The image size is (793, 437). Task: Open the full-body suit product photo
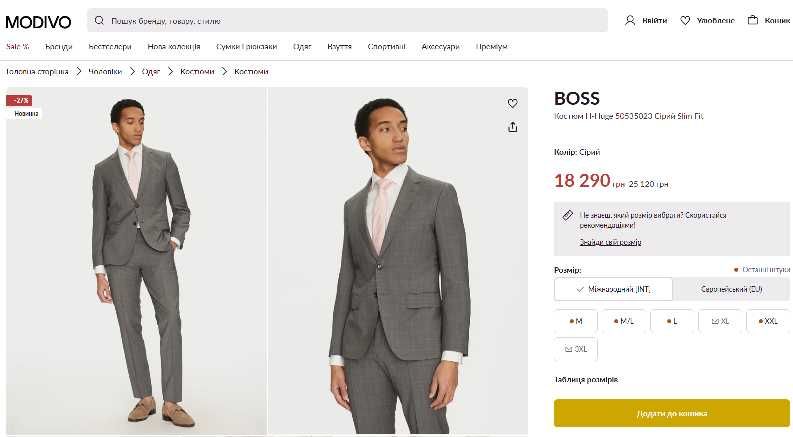(137, 262)
